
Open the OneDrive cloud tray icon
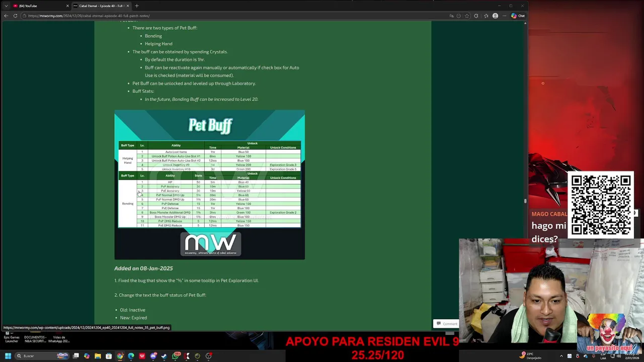point(586,356)
